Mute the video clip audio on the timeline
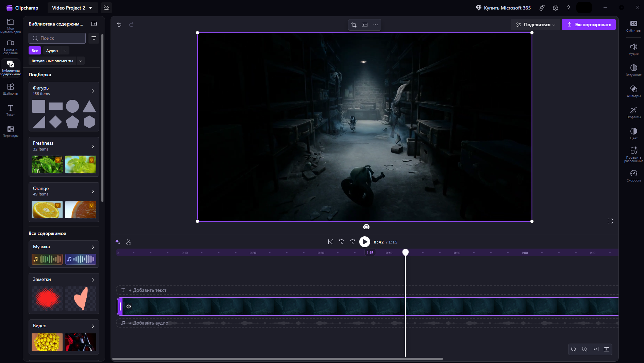This screenshot has width=644, height=363. click(x=129, y=306)
